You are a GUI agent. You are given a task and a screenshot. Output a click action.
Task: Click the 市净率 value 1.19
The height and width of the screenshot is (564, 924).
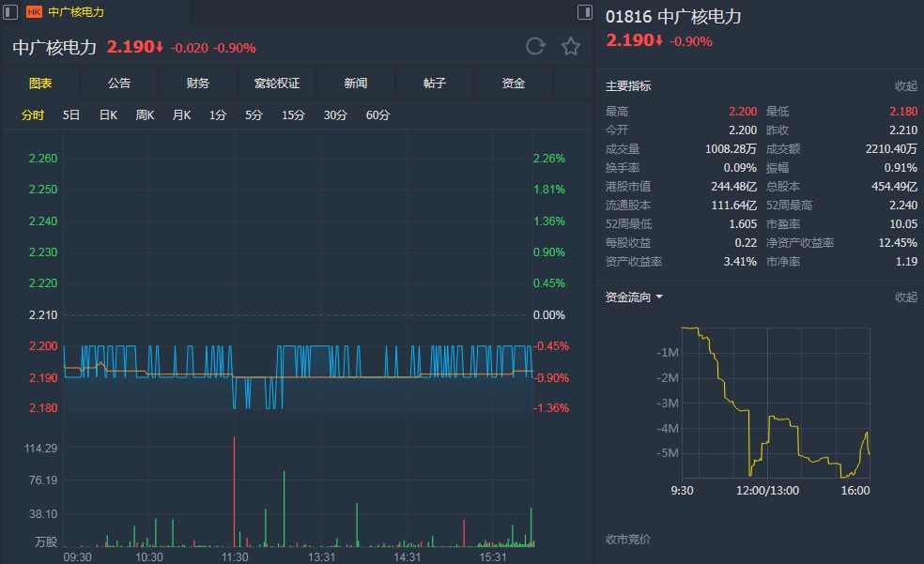[906, 262]
